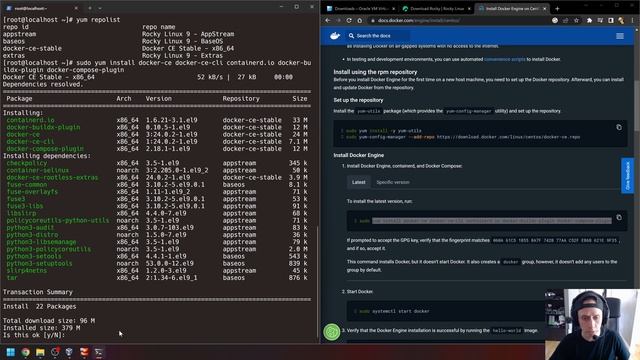This screenshot has height=360, width=640.
Task: Click the Set up the repository heading
Action: click(358, 100)
